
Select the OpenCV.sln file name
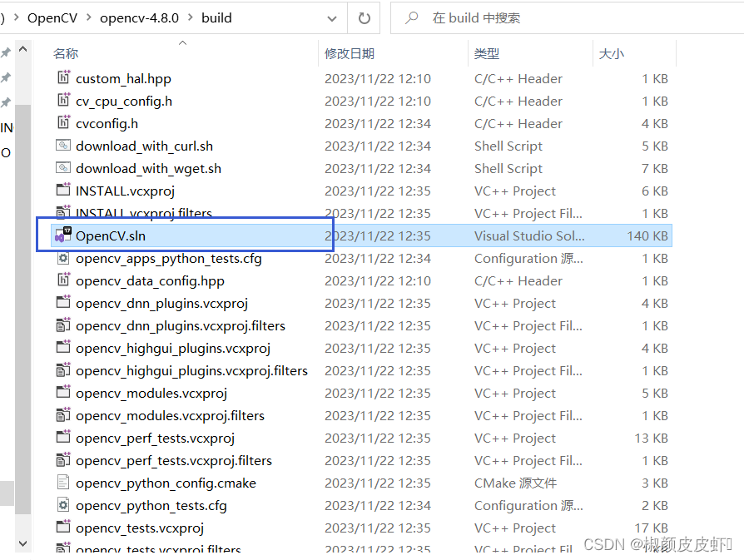(x=111, y=235)
